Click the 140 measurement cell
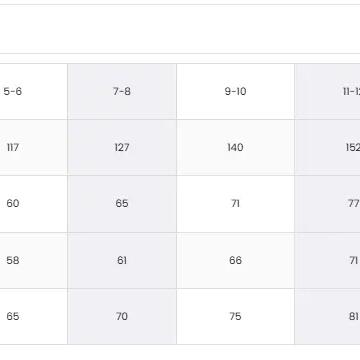The image size is (360, 360). coord(235,147)
